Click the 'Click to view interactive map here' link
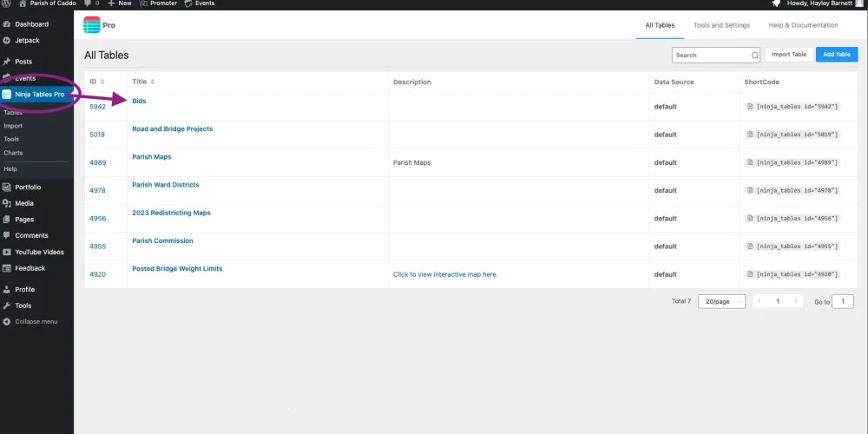Screen dimensions: 868x434 tap(445, 274)
